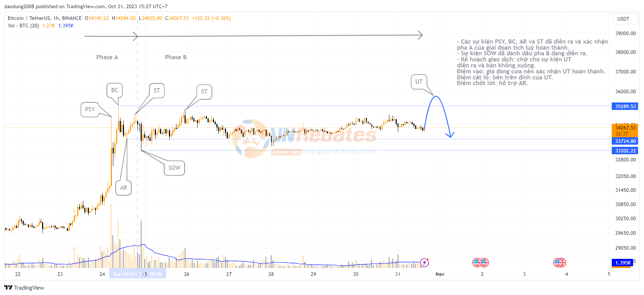
Task: Click the 33724.80 price level label
Action: pos(625,141)
